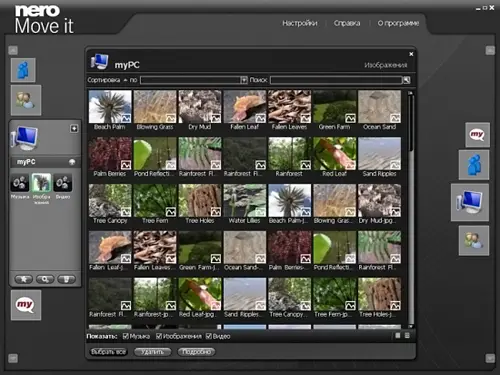Click the star favorites button in myPC panel

[x=24, y=279]
